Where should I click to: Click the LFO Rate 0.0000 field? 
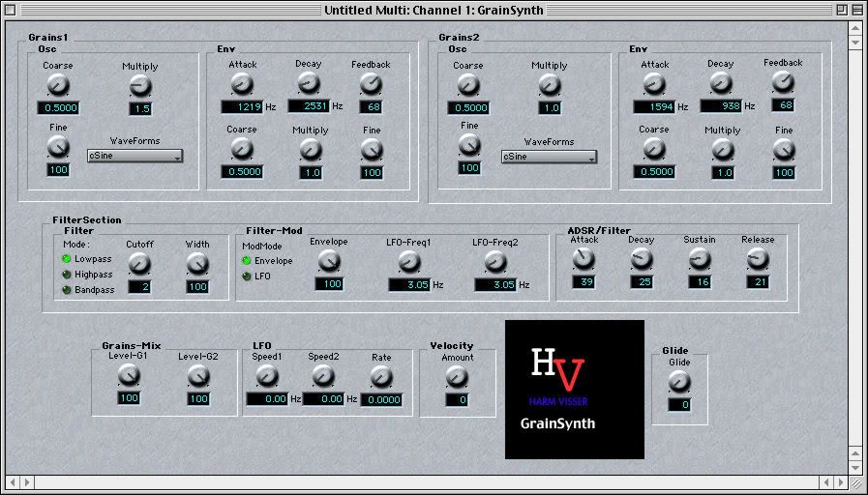coord(381,400)
